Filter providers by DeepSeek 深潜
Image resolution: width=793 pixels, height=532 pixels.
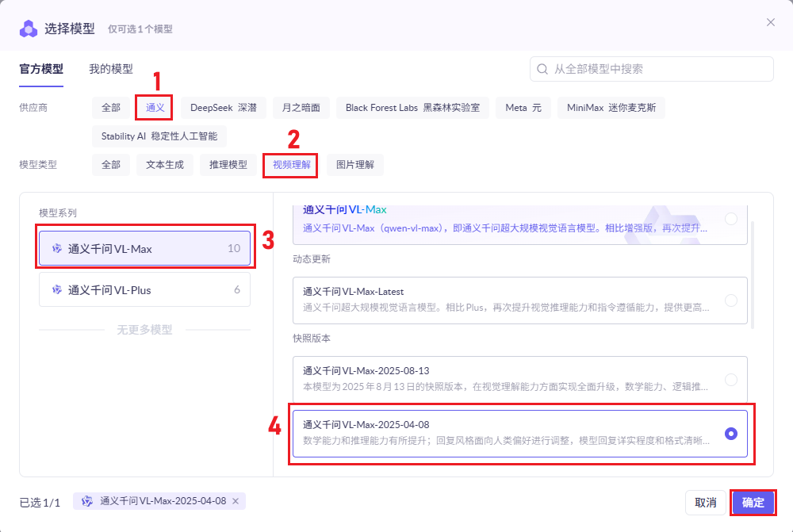point(223,107)
